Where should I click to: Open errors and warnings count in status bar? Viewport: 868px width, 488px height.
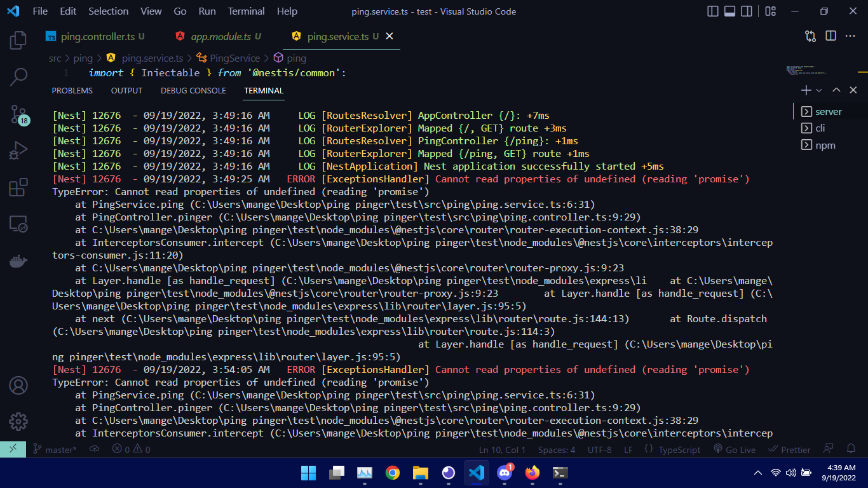pos(131,449)
